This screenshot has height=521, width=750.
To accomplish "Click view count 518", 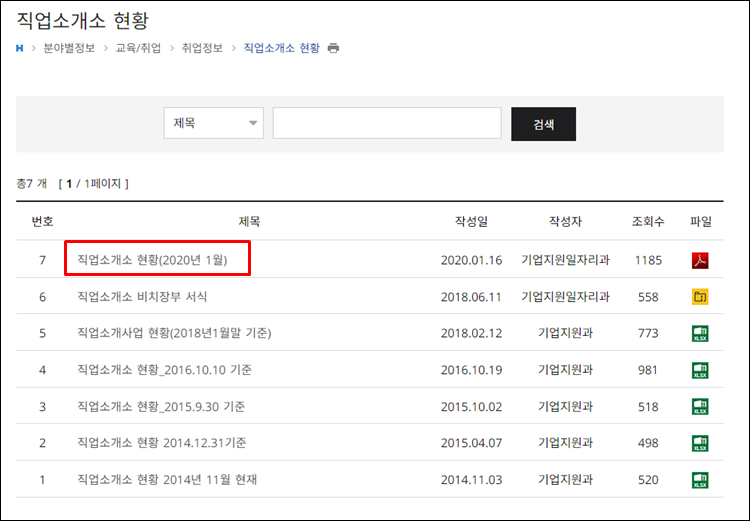I will 648,407.
